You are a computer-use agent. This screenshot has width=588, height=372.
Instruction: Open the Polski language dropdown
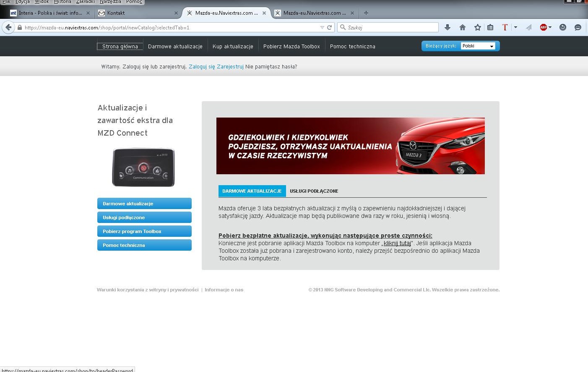(478, 46)
